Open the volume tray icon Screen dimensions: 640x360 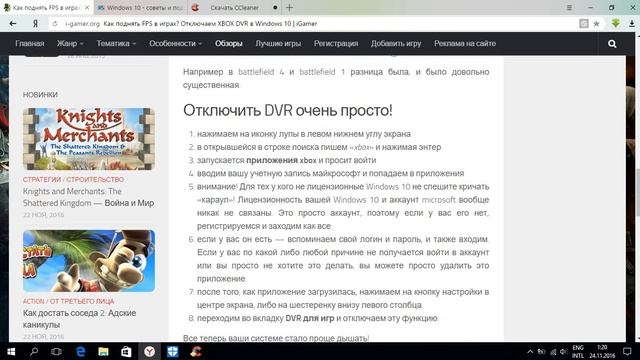tap(564, 351)
